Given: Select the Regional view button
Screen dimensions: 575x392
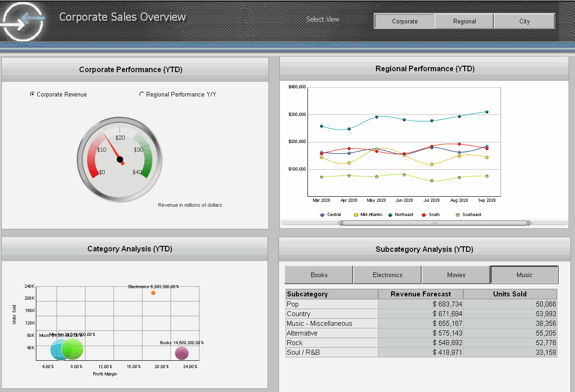Looking at the screenshot, I should pyautogui.click(x=464, y=21).
